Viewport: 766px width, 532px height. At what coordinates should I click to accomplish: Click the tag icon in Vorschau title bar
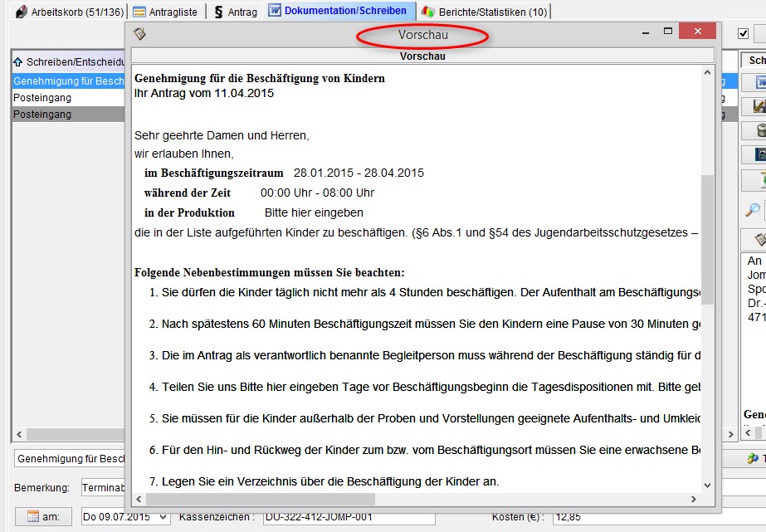[x=139, y=33]
